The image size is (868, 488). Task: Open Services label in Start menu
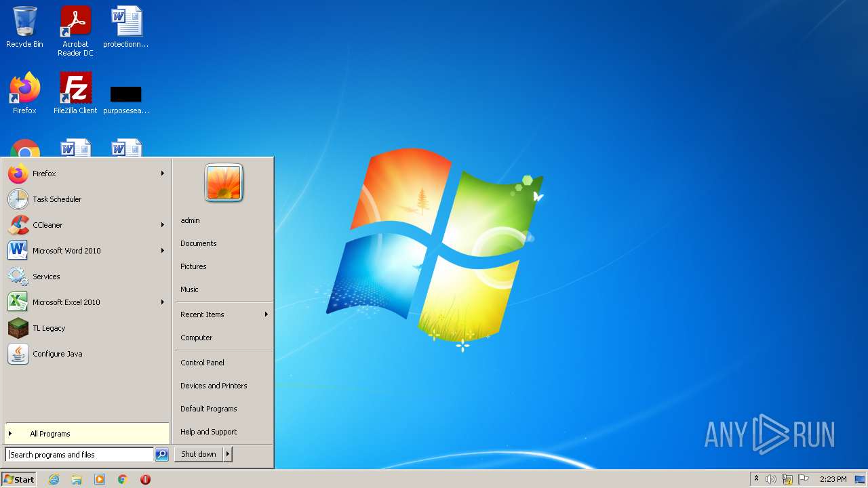pos(46,277)
